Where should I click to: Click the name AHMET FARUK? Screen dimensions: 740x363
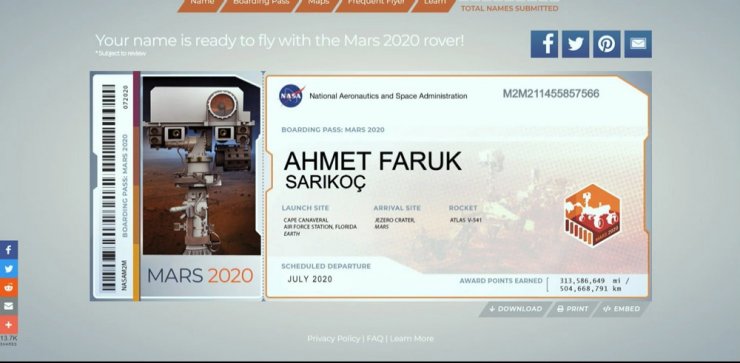[x=372, y=161]
